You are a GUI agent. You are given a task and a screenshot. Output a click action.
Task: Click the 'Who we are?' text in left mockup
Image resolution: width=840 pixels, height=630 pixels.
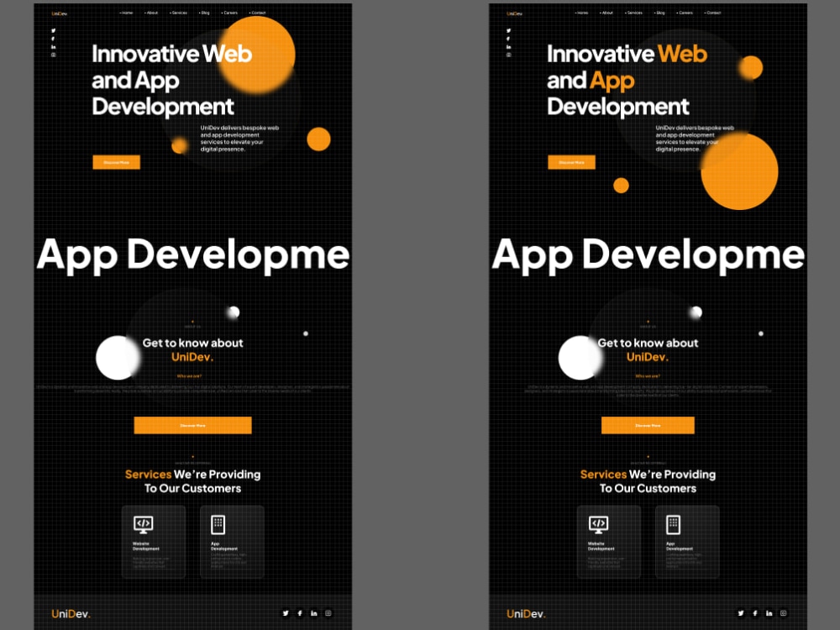(x=189, y=376)
